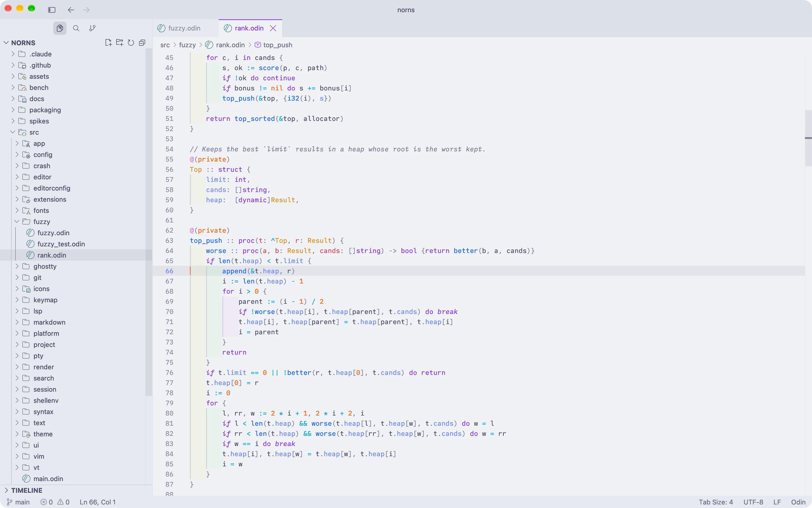Collapse the NORNS root section
812x508 pixels.
tap(6, 43)
